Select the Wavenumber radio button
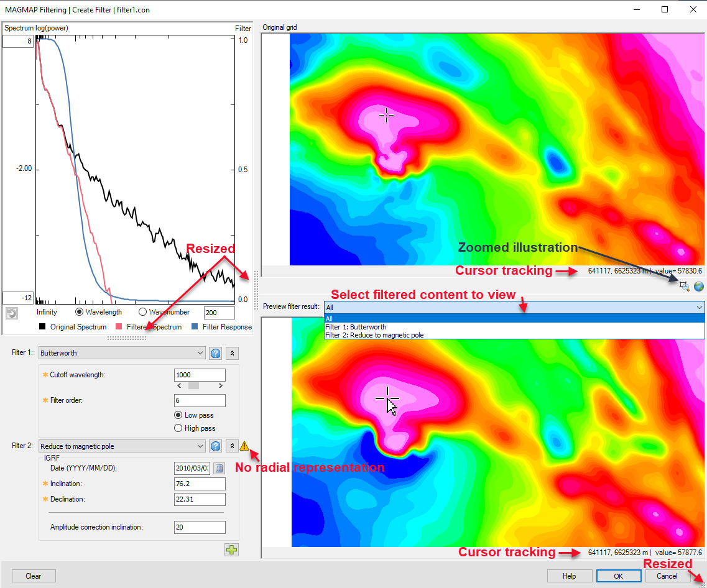Viewport: 707px width, 588px height. 142,312
